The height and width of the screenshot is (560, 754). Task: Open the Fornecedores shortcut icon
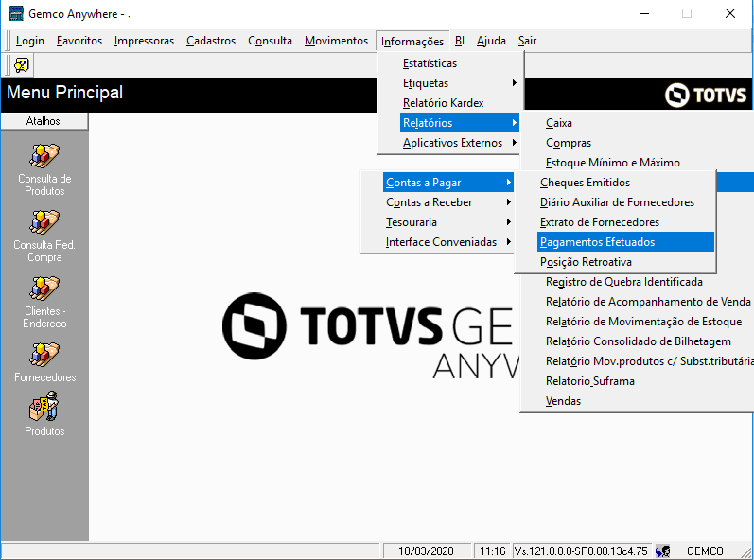coord(44,356)
